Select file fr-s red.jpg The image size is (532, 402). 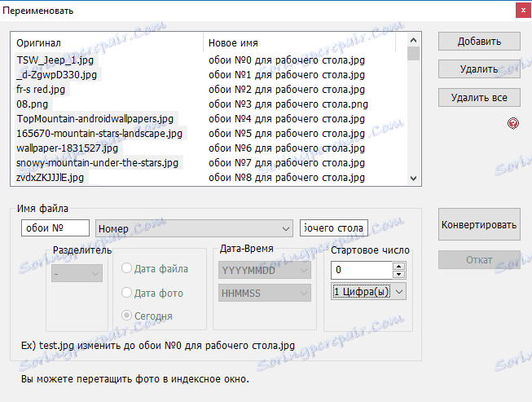[41, 90]
